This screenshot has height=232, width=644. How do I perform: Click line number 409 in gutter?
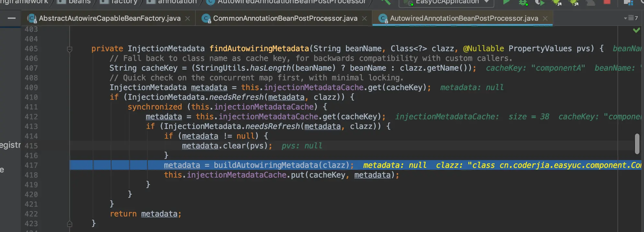coord(31,87)
